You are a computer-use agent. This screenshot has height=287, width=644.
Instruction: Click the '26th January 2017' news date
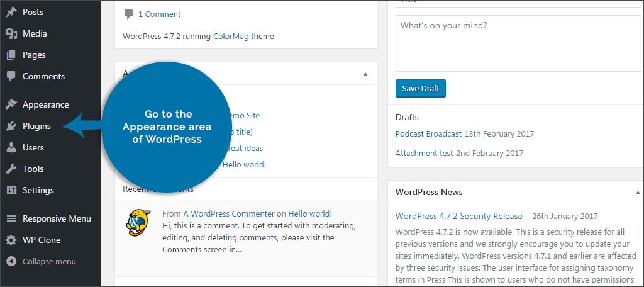coord(565,216)
